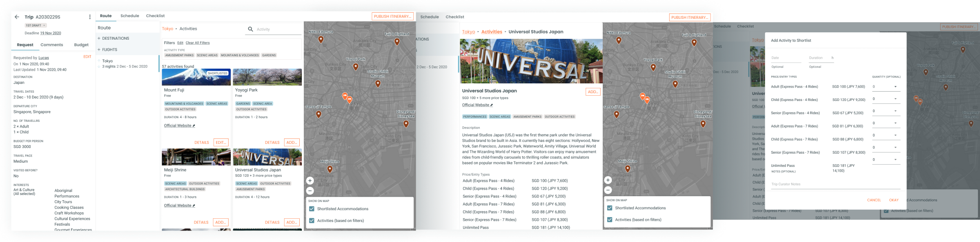Select Senso-ji Temple pin on activities list map
This screenshot has height=242, width=980.
[x=318, y=114]
